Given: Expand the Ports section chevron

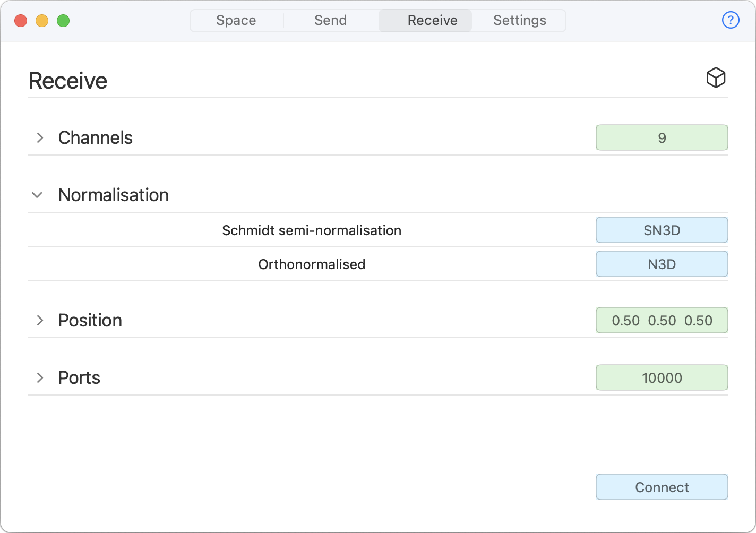Looking at the screenshot, I should pyautogui.click(x=40, y=378).
